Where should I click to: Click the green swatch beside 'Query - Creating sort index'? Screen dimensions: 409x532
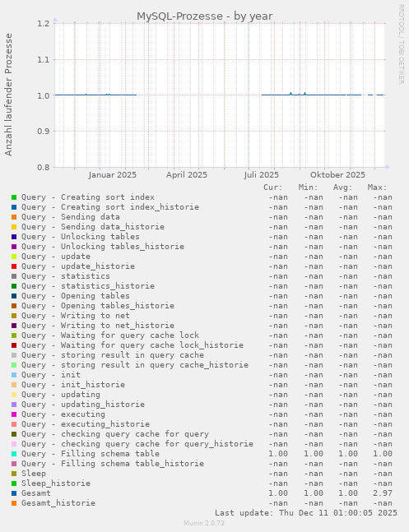(x=14, y=197)
